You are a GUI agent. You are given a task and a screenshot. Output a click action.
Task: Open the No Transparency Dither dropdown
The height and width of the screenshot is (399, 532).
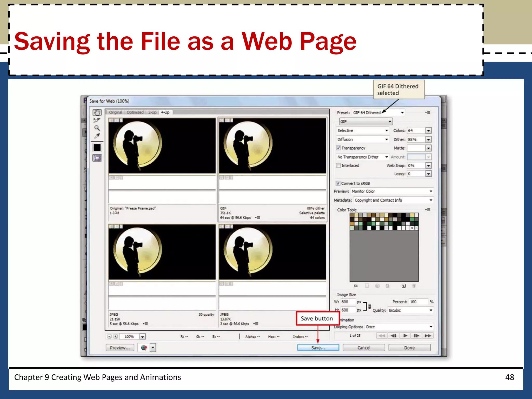point(363,157)
